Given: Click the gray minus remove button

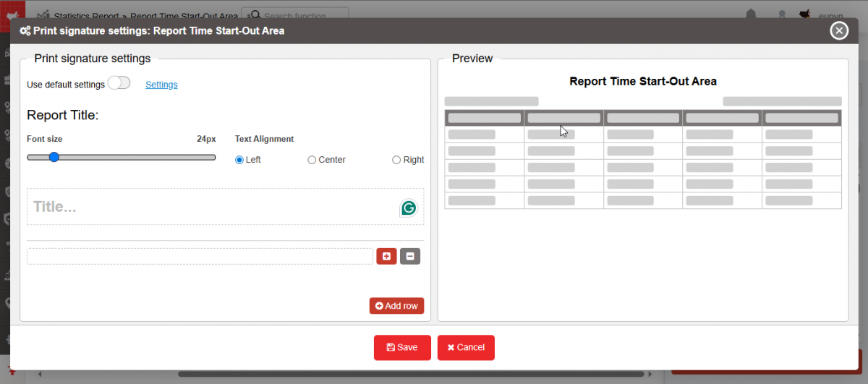Looking at the screenshot, I should click(410, 256).
